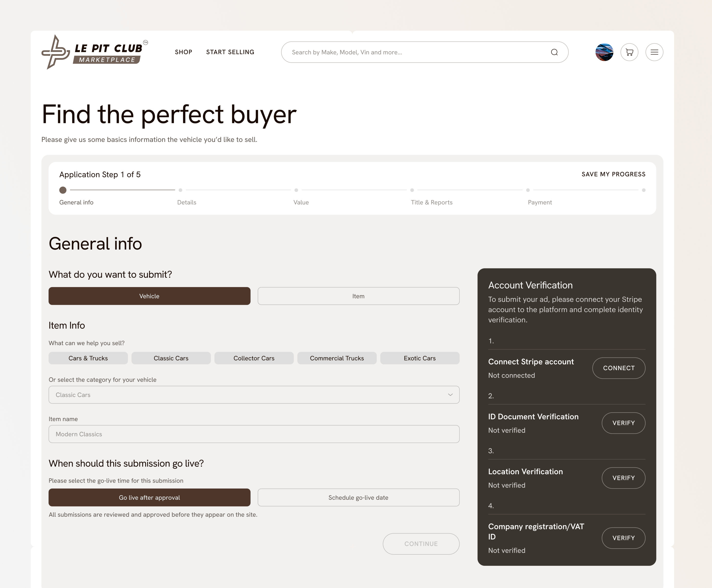The height and width of the screenshot is (588, 712).
Task: Open START SELLING navigation link
Action: point(230,52)
